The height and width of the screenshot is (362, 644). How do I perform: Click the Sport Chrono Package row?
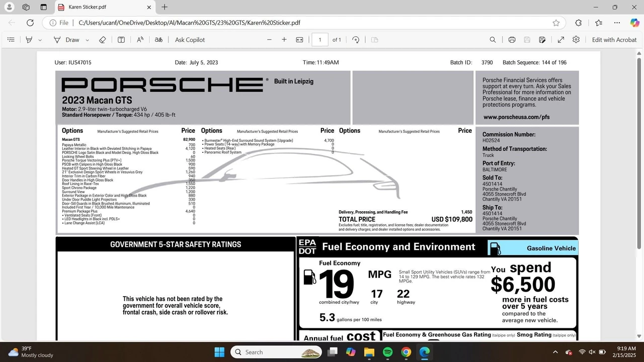pos(128,188)
